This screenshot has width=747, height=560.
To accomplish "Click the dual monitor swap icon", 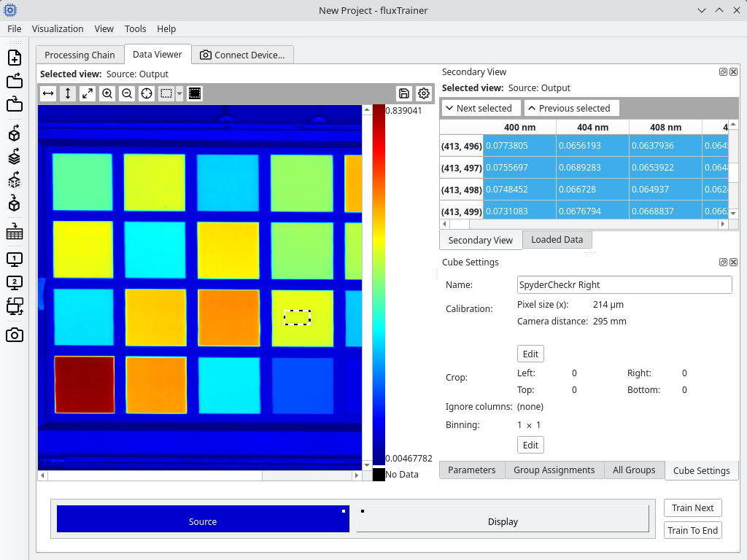I will 15,306.
